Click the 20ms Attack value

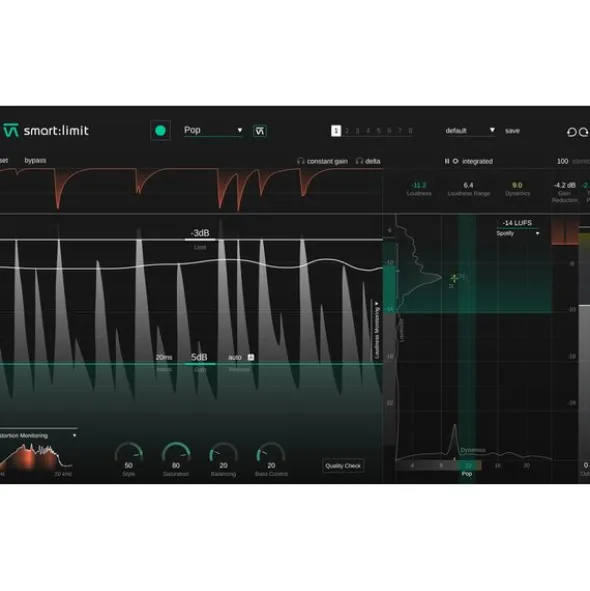click(164, 357)
